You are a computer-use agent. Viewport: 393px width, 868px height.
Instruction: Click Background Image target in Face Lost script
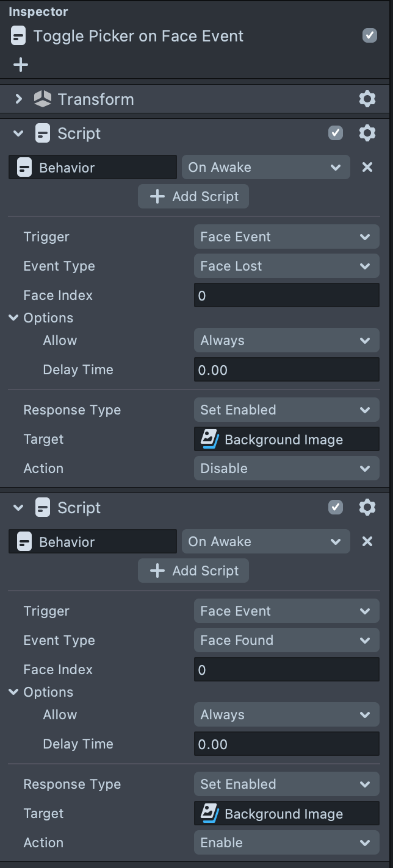tap(286, 439)
